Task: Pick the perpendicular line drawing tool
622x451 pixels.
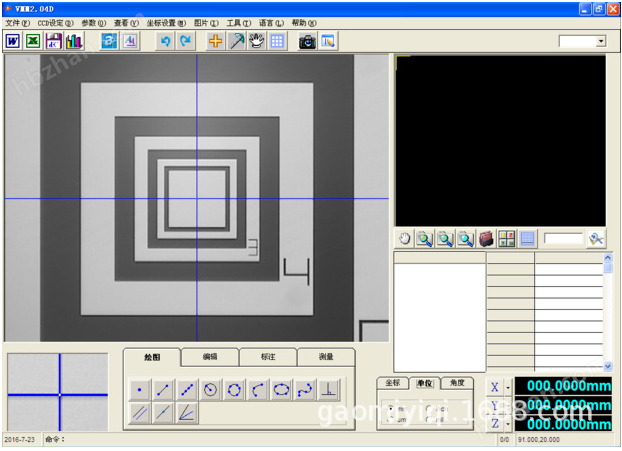Action: coord(330,389)
